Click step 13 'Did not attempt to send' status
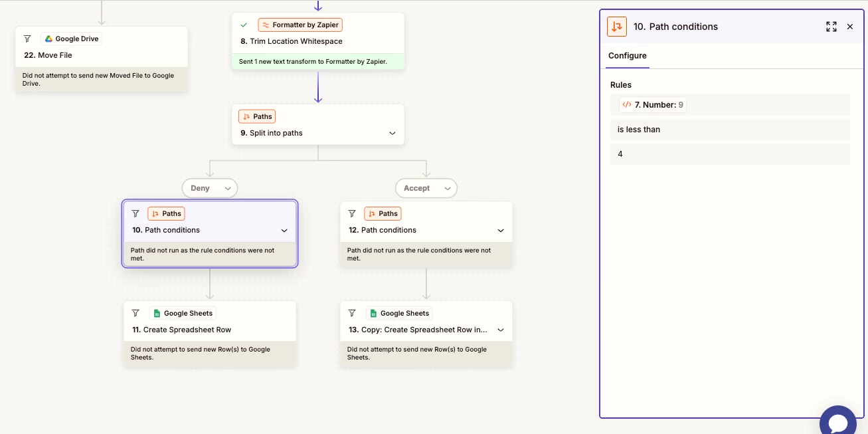This screenshot has width=868, height=434. 417,353
